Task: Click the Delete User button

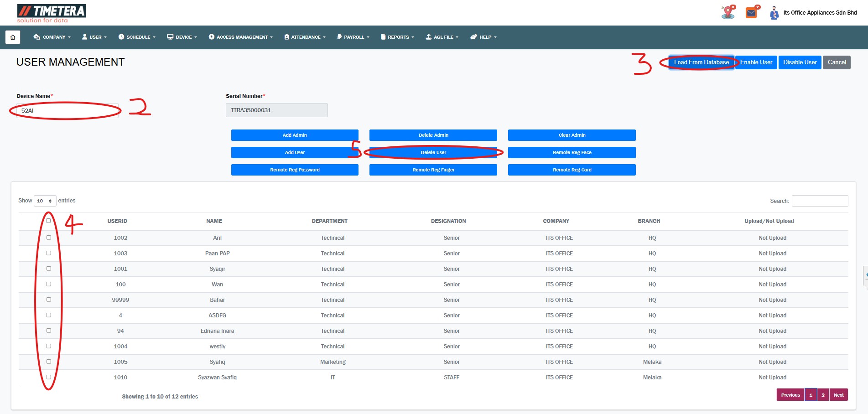Action: (x=433, y=152)
